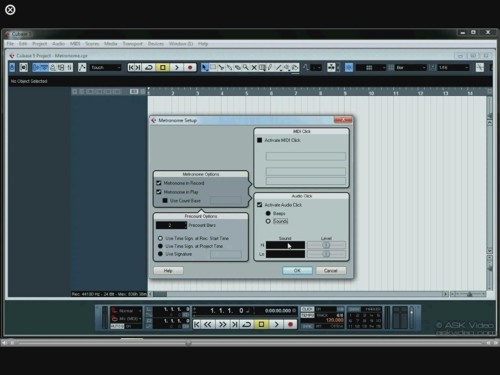Viewport: 500px width, 375px height.
Task: Adjust the Hi sound Level slider
Action: click(x=326, y=245)
